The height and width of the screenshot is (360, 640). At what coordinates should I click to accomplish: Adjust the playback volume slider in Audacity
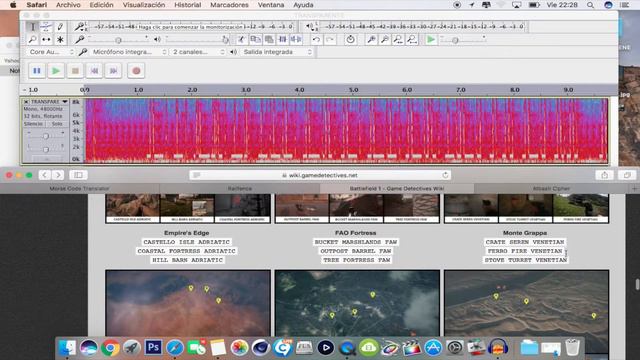(197, 40)
